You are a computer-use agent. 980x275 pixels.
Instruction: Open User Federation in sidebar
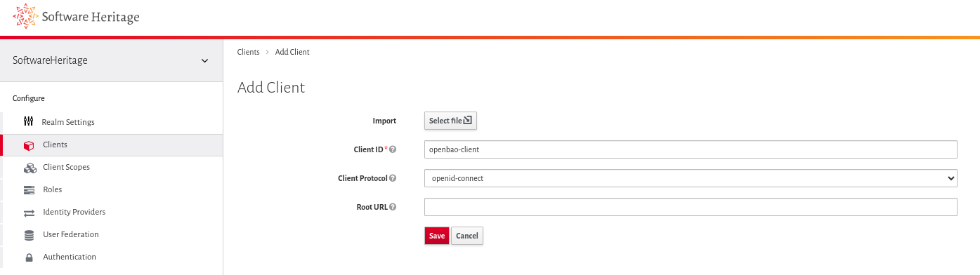[x=112, y=234]
